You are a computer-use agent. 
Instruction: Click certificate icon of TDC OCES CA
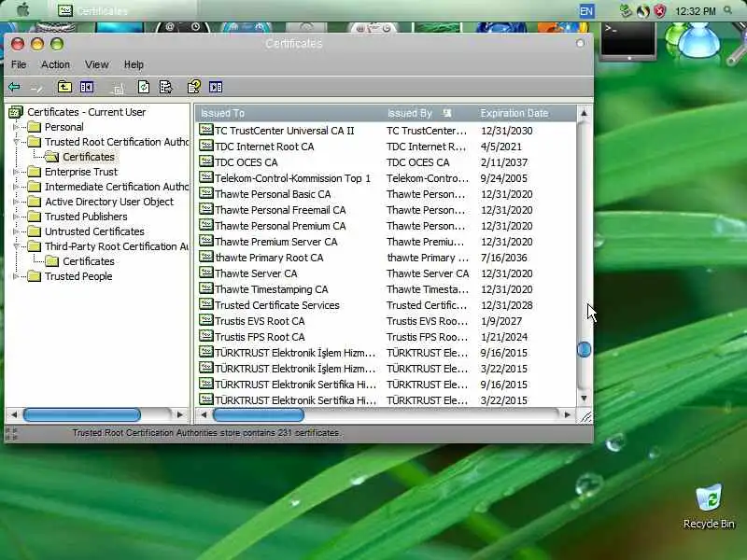(x=205, y=161)
